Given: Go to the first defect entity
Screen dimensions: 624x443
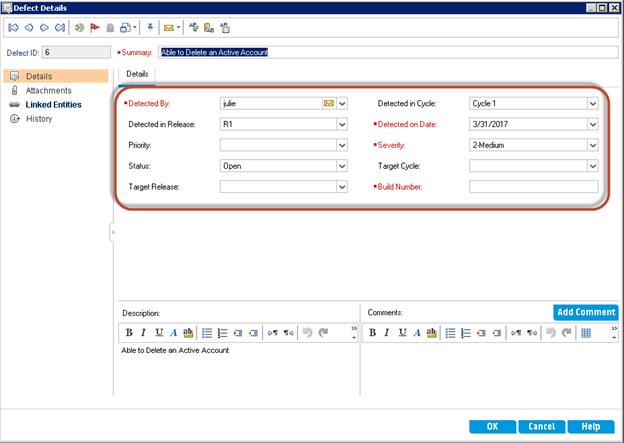Looking at the screenshot, I should pos(13,27).
